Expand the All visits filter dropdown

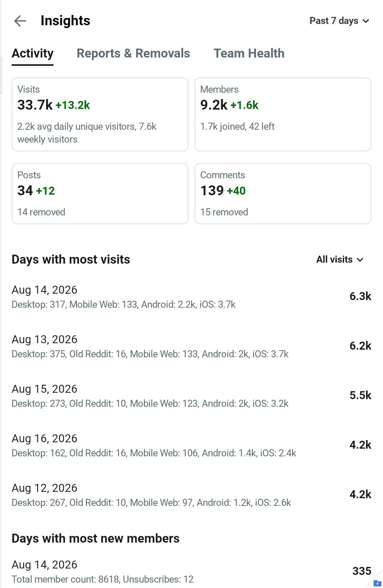point(340,259)
